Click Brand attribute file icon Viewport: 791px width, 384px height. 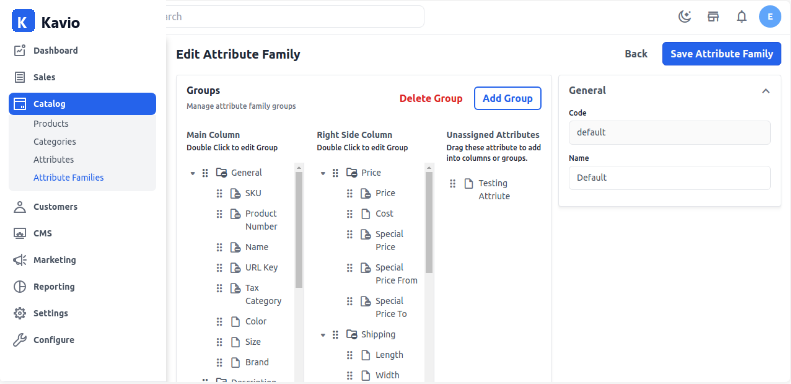235,362
